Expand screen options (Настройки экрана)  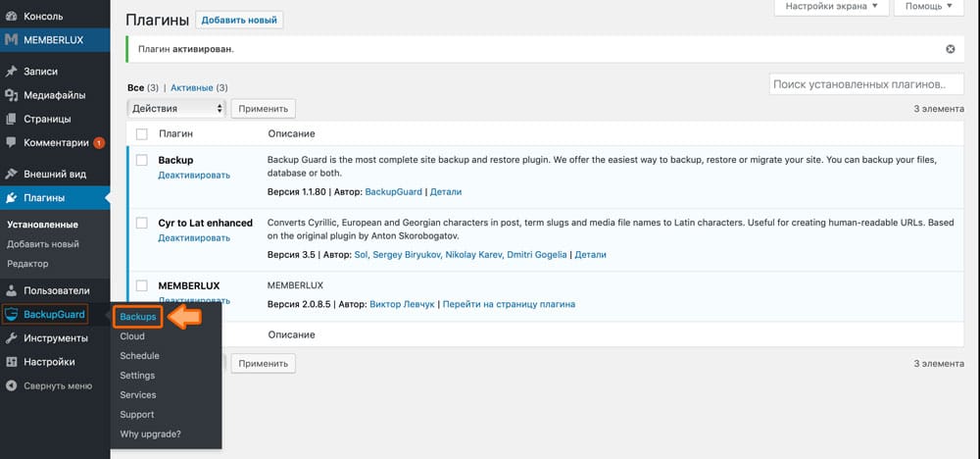coord(831,7)
